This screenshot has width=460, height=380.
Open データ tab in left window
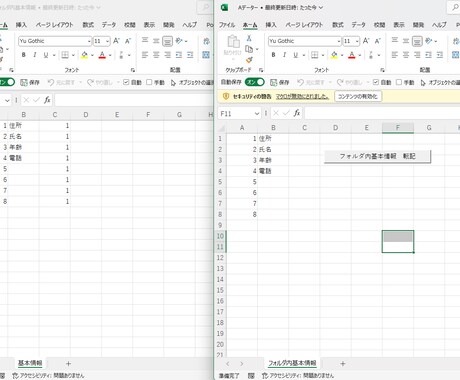109,25
